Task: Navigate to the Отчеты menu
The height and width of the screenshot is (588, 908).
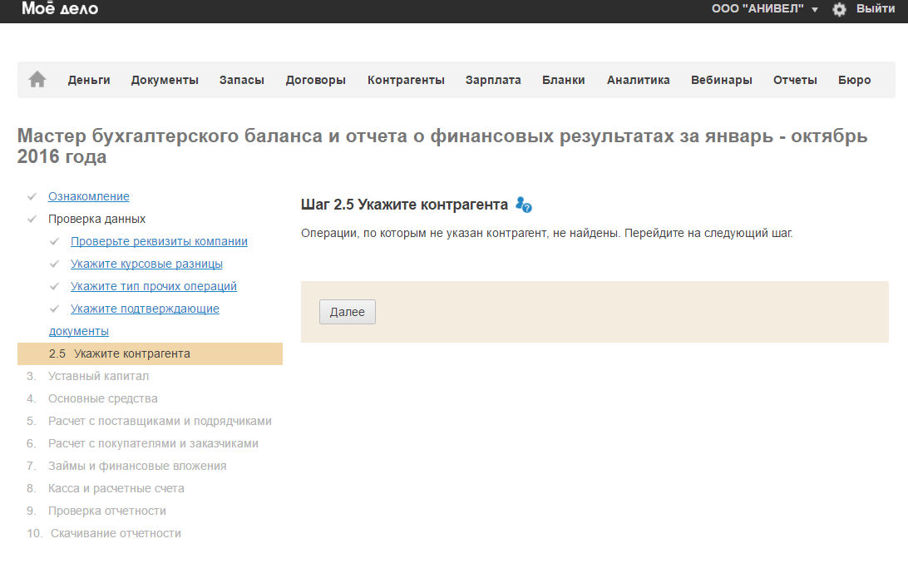Action: 795,80
